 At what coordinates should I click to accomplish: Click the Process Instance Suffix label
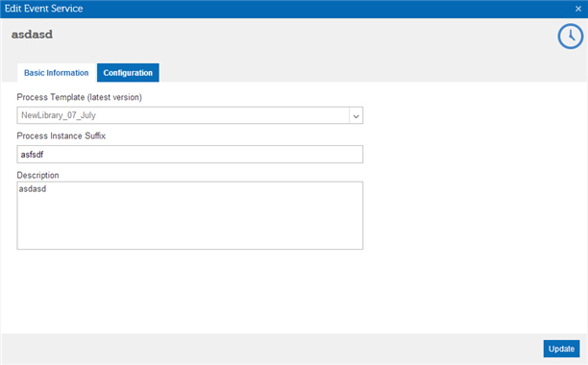point(61,136)
